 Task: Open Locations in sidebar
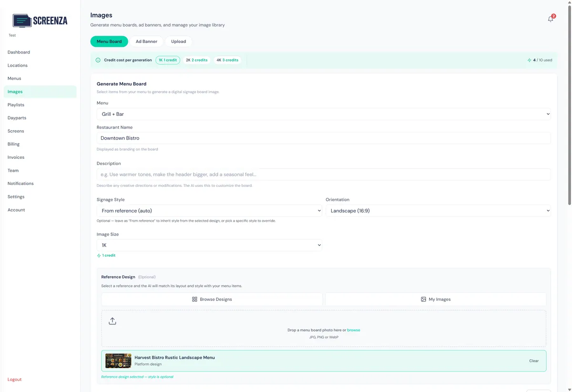40,65
